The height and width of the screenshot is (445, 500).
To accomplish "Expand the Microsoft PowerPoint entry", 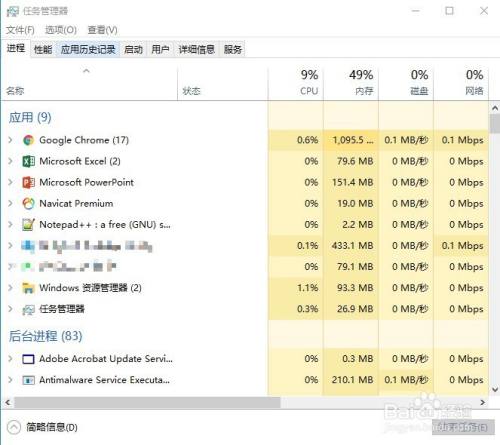I will coord(10,182).
